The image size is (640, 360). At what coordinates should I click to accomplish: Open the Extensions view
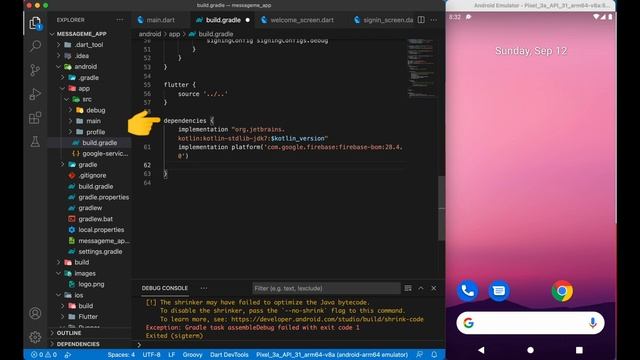(x=35, y=118)
